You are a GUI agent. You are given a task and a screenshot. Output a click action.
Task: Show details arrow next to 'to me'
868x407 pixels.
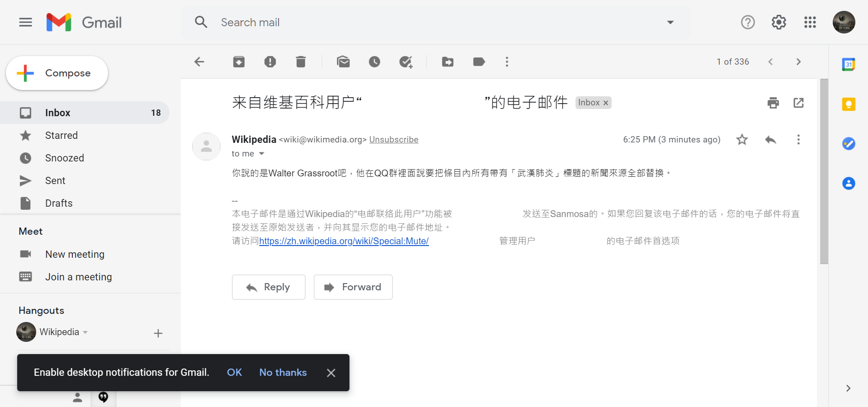click(261, 154)
